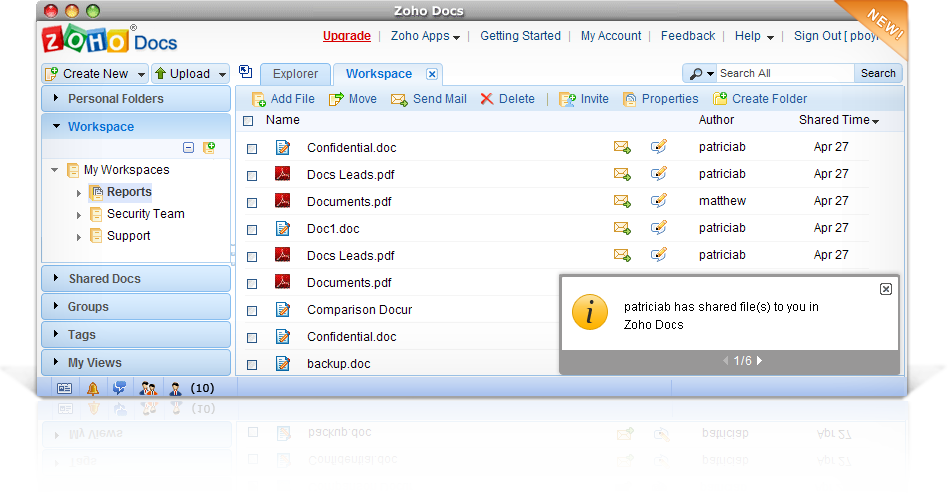Close the Workspace tab
This screenshot has width=948, height=493.
(432, 74)
